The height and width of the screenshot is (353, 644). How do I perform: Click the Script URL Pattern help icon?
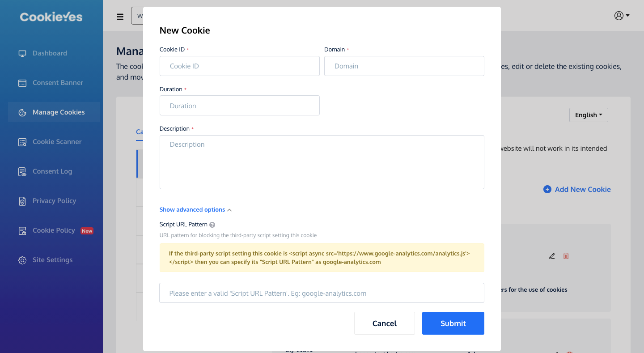pyautogui.click(x=212, y=225)
